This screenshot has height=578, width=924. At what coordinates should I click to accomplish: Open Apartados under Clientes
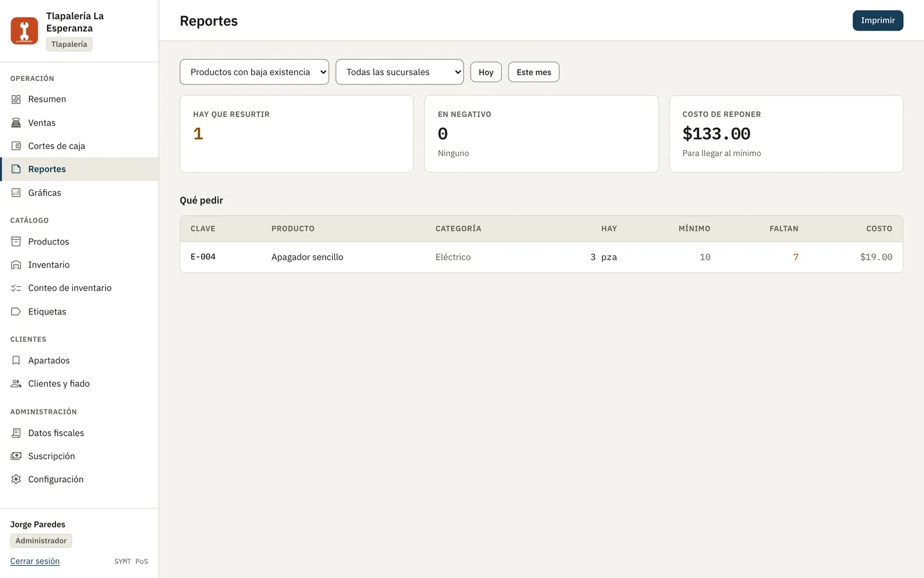pos(79,360)
